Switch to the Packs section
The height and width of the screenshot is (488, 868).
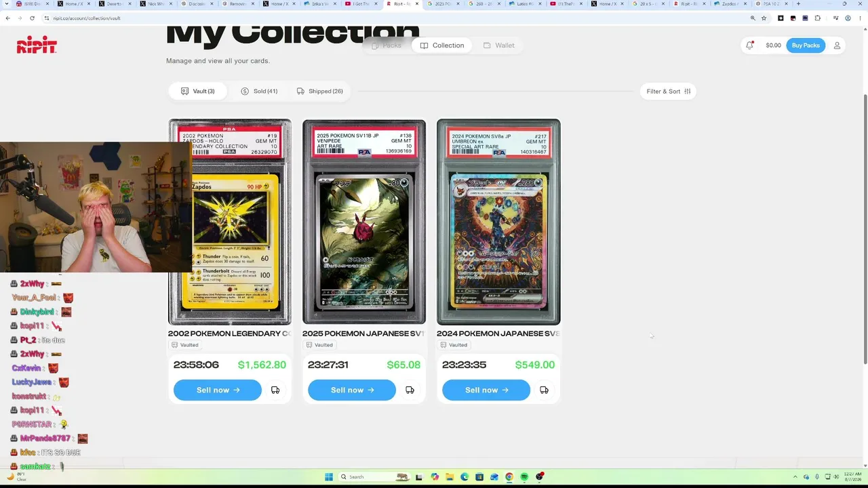[387, 45]
